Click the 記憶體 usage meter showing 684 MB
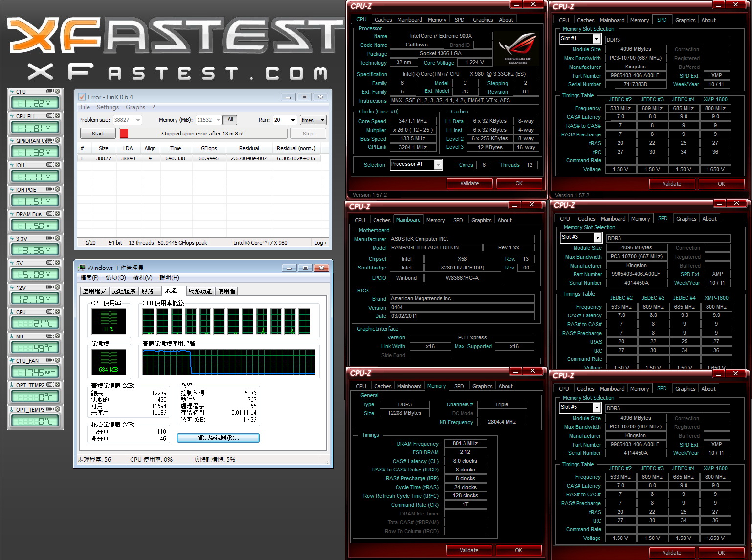The height and width of the screenshot is (560, 752). (x=109, y=361)
